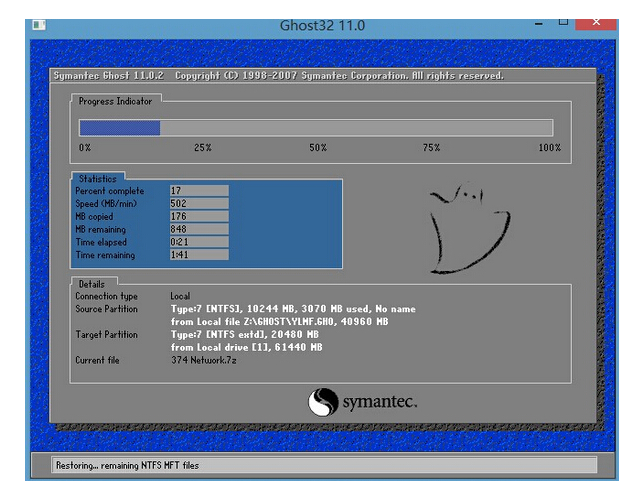Click the 'Connection type' label
This screenshot has width=641, height=488.
point(106,296)
